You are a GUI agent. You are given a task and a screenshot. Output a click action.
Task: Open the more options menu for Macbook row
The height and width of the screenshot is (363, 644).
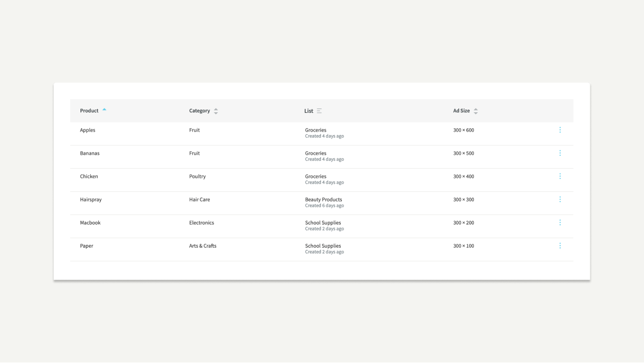pyautogui.click(x=560, y=222)
